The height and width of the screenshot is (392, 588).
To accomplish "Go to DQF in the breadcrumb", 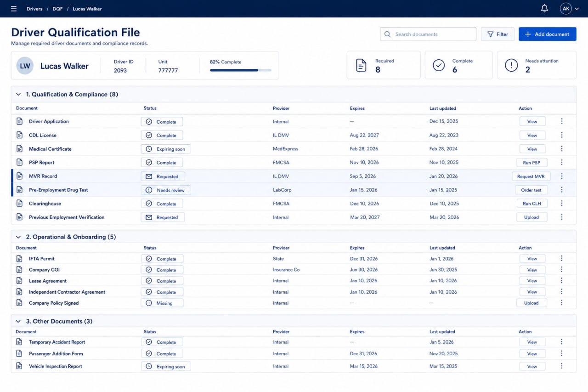I will tap(57, 9).
